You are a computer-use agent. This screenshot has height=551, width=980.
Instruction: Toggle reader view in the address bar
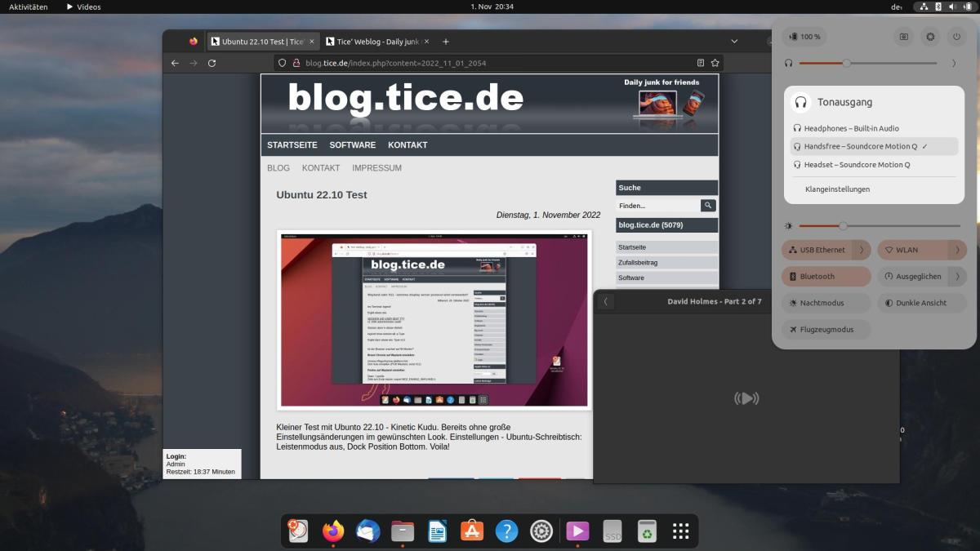click(701, 63)
